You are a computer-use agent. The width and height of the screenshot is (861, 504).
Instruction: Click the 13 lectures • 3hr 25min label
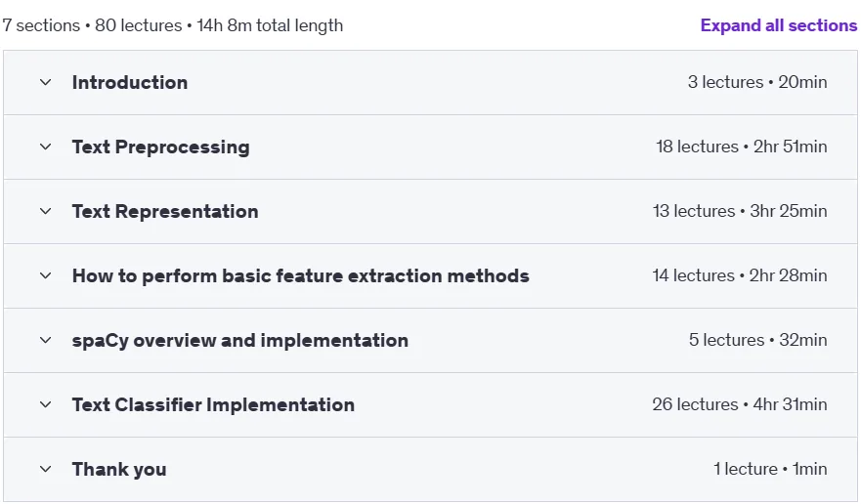click(740, 211)
